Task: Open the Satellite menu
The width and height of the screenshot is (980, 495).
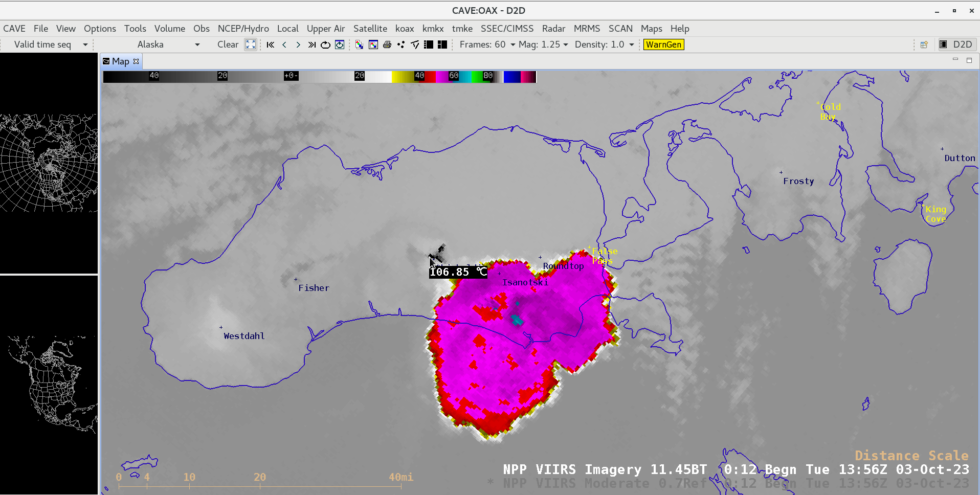Action: click(x=370, y=29)
